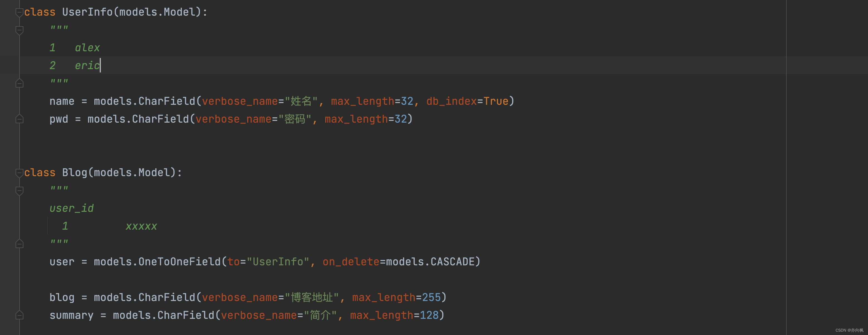This screenshot has width=868, height=335.
Task: Click the db_index parameter in name field
Action: click(x=451, y=101)
